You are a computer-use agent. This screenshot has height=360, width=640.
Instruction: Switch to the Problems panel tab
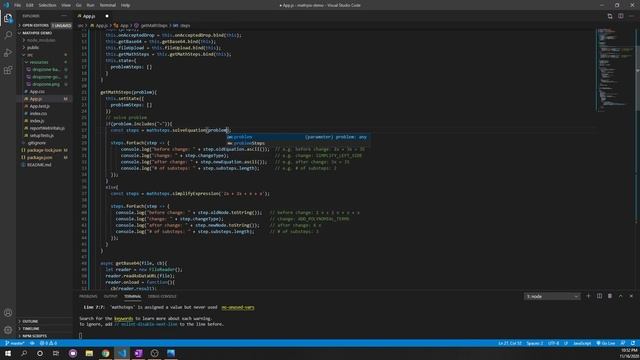[88, 296]
